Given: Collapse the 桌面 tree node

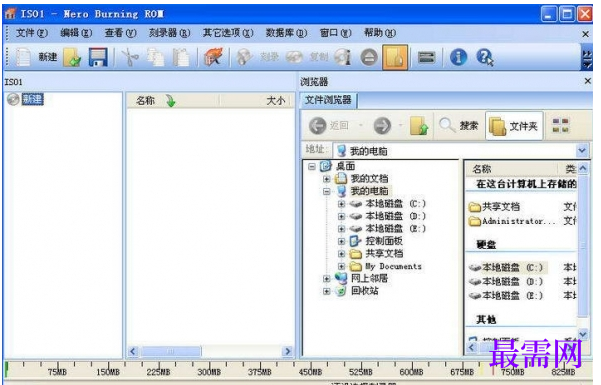Looking at the screenshot, I should tap(312, 166).
